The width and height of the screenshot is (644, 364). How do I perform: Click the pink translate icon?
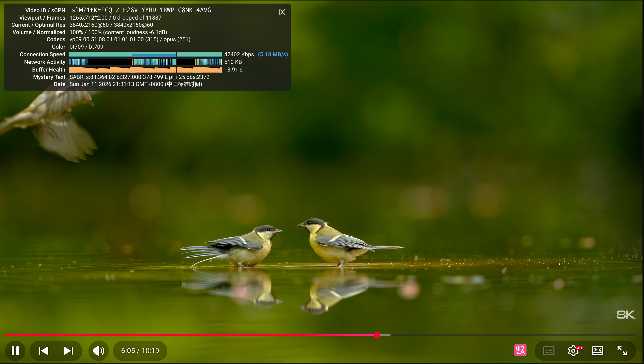coord(520,351)
